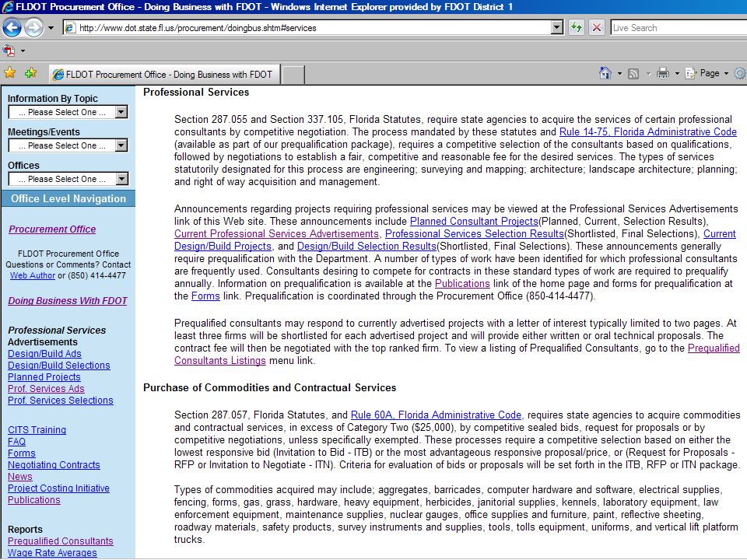This screenshot has width=747, height=560.
Task: Click the Live Search input box
Action: (679, 28)
